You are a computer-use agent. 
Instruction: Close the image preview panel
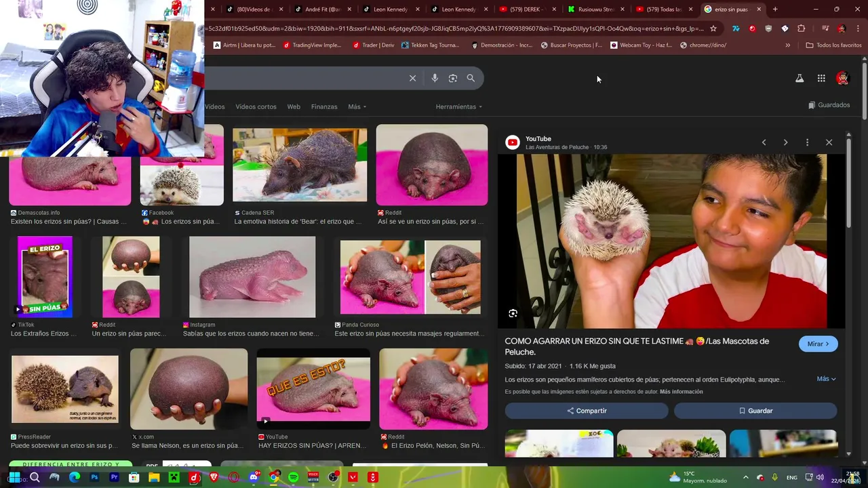click(829, 142)
